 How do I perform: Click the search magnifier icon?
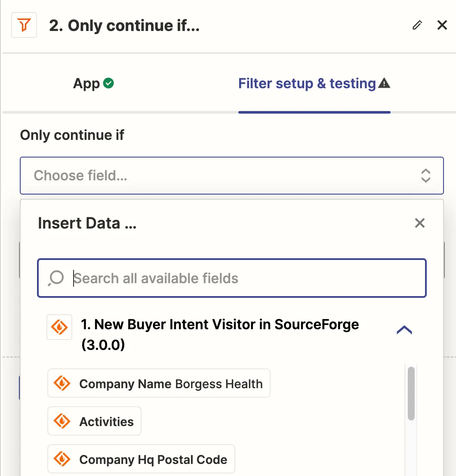[56, 278]
